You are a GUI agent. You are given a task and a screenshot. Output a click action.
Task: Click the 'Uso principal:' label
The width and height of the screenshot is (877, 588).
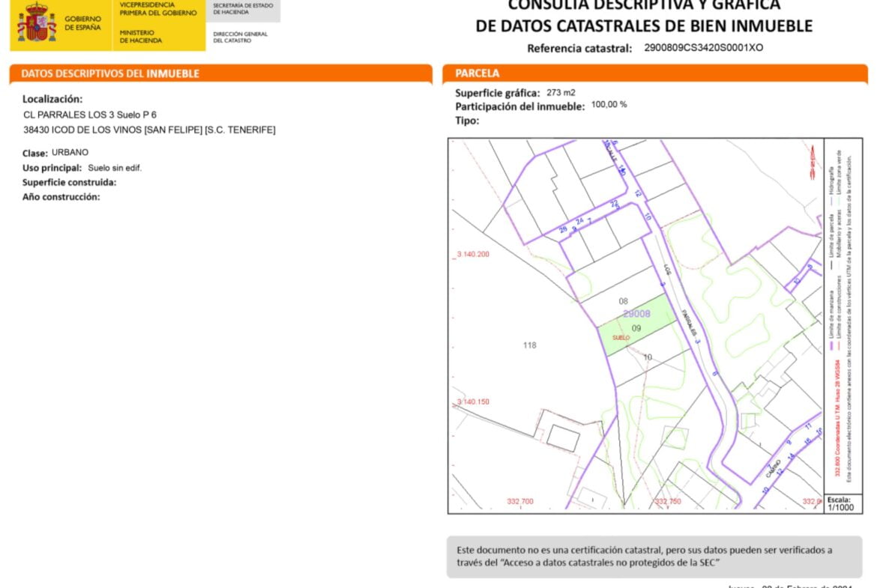pyautogui.click(x=52, y=168)
